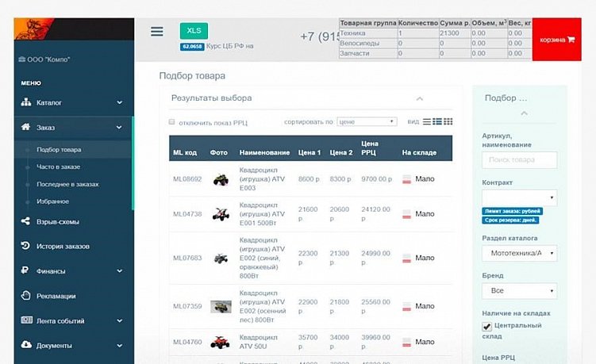Viewport: 596px width, 364px height.
Task: Open photo thumbnail of ML08692 quad
Action: tap(221, 179)
